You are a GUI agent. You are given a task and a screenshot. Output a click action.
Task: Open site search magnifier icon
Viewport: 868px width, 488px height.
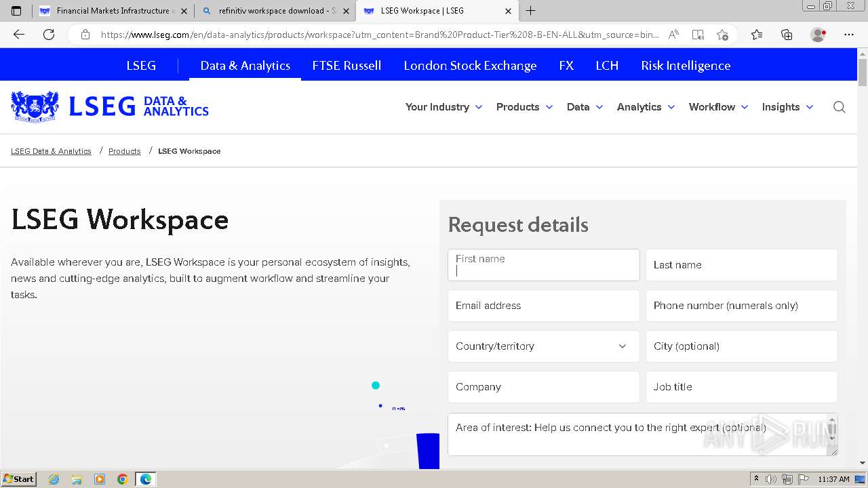click(839, 107)
